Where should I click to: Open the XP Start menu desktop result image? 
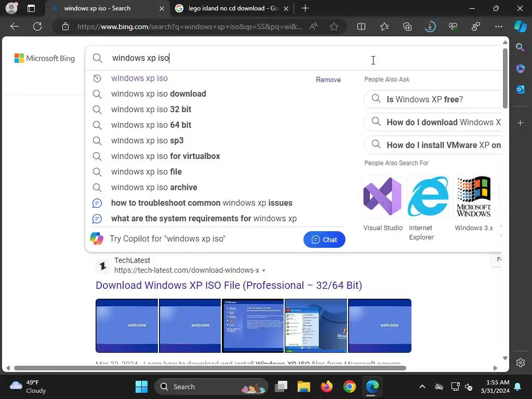[316, 326]
